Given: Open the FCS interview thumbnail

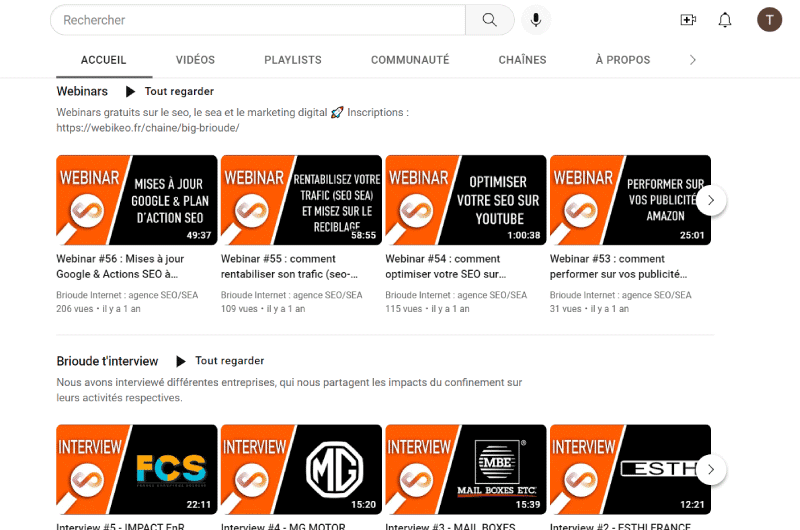Looking at the screenshot, I should pos(137,469).
